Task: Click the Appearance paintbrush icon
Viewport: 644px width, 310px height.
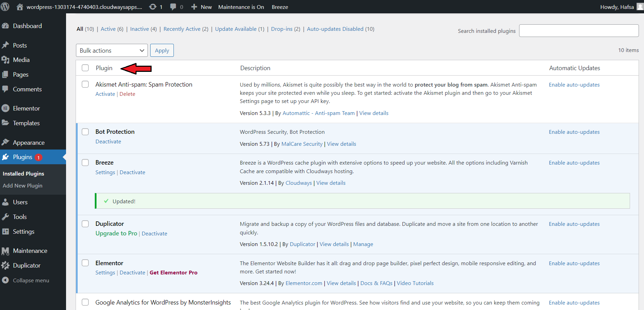Action: pyautogui.click(x=5, y=142)
